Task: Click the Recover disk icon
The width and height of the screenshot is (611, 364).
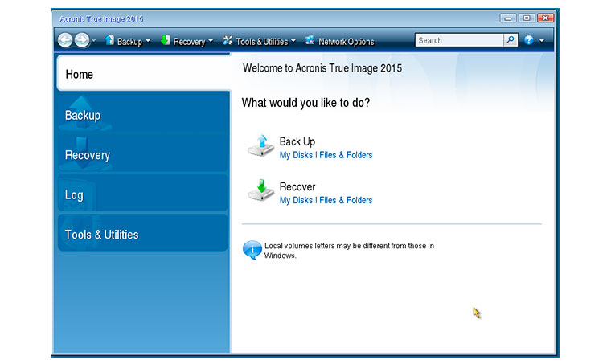Action: (x=261, y=190)
